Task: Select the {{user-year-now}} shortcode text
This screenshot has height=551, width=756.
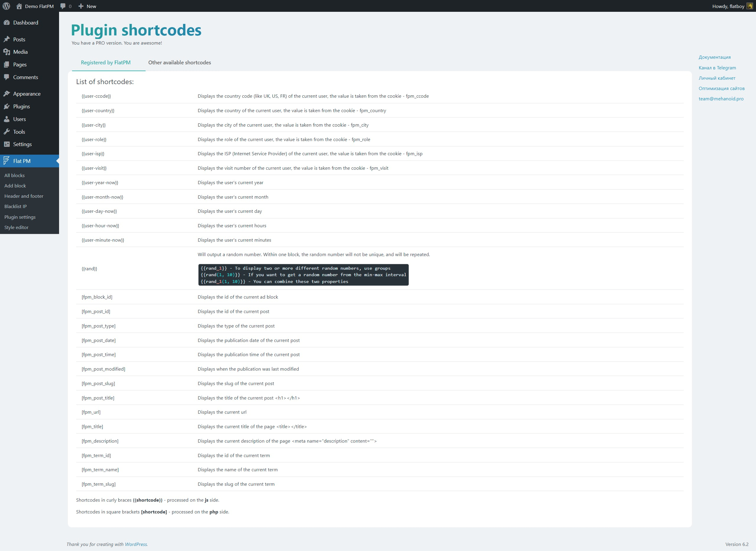Action: 100,182
